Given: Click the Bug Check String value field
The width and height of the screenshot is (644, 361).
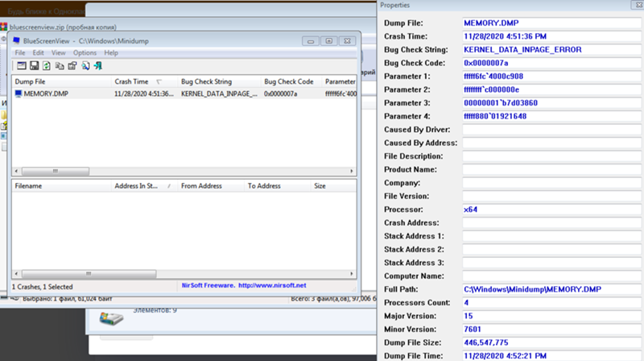Looking at the screenshot, I should tap(551, 50).
